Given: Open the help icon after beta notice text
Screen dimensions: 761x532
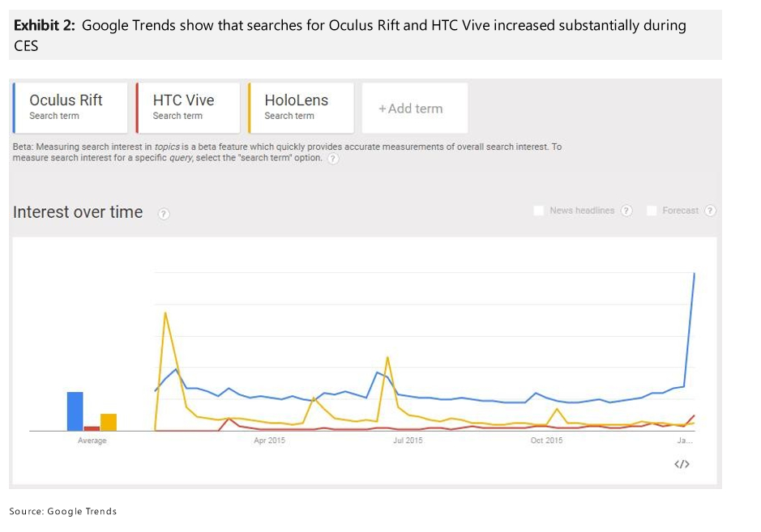Looking at the screenshot, I should click(x=333, y=159).
